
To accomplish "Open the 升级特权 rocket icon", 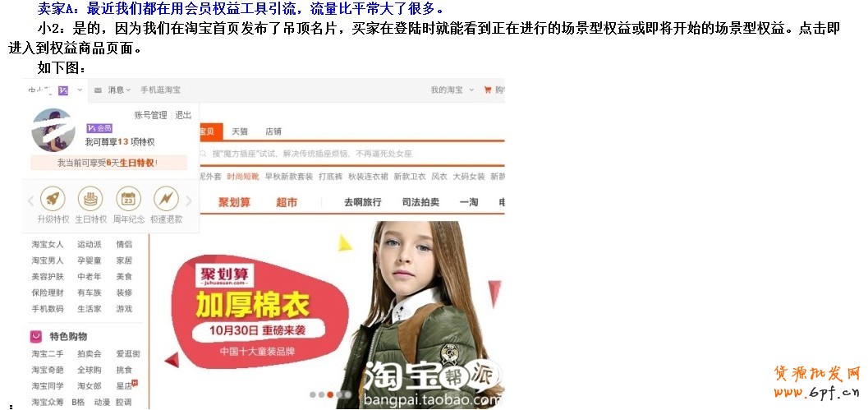I will point(53,198).
